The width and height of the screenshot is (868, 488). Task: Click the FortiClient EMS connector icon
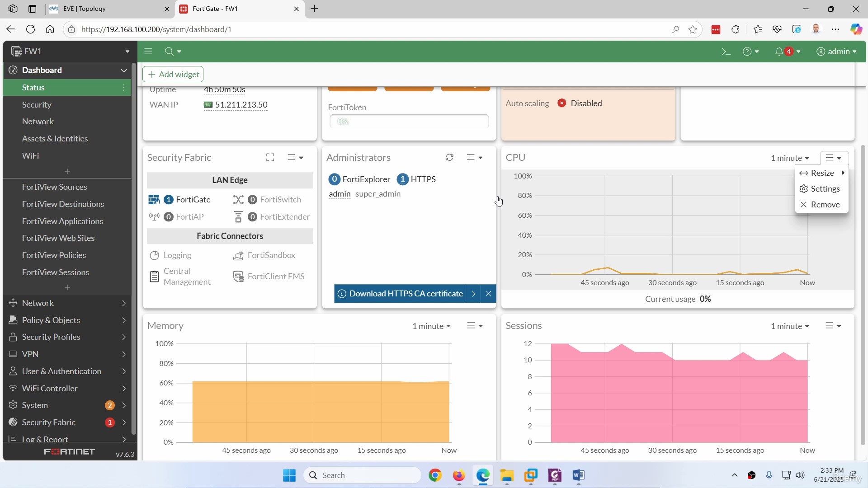pos(238,277)
